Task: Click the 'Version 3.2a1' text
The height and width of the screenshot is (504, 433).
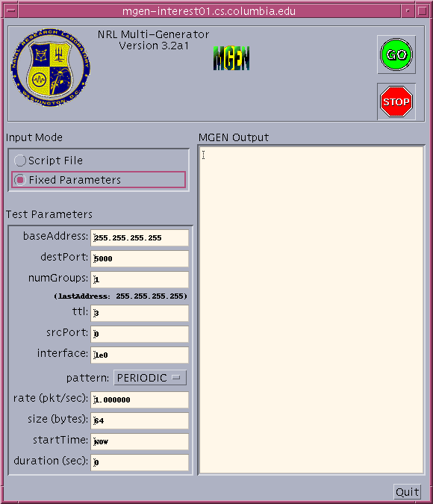Action: point(154,46)
